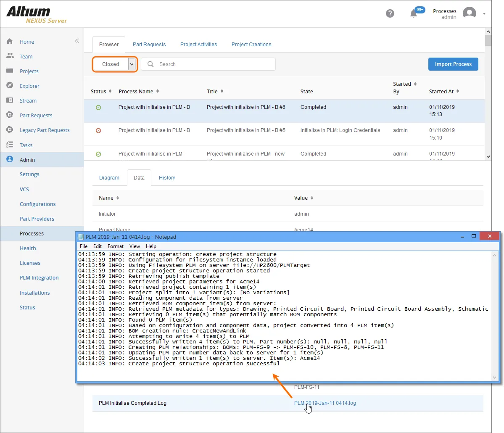Switch to the Browser tab
The height and width of the screenshot is (433, 504).
click(108, 45)
